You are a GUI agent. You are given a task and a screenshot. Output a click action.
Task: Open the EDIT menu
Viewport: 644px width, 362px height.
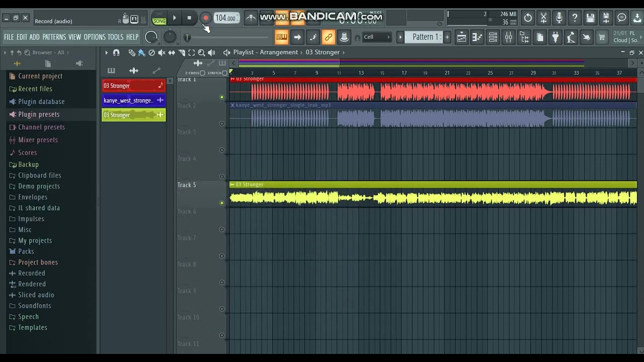coord(22,37)
